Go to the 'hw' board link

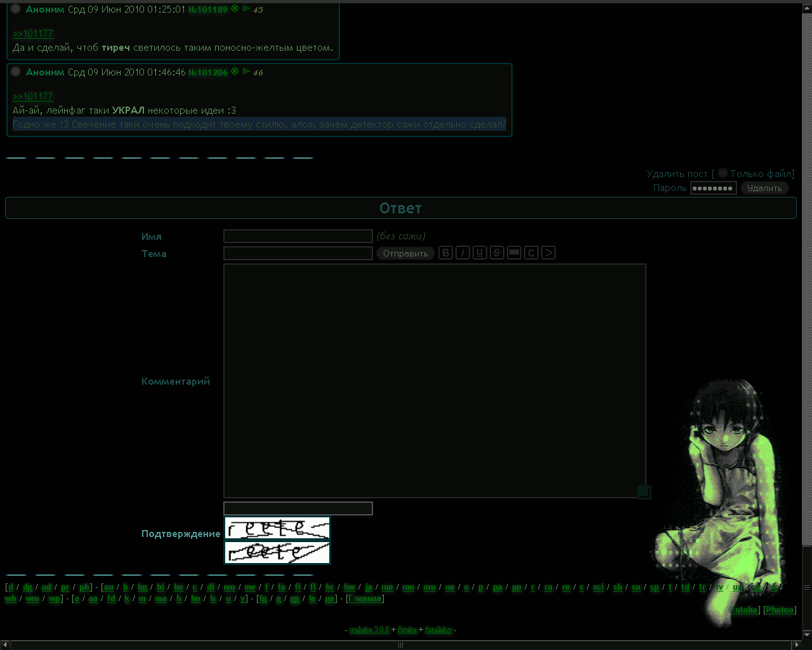tap(350, 587)
